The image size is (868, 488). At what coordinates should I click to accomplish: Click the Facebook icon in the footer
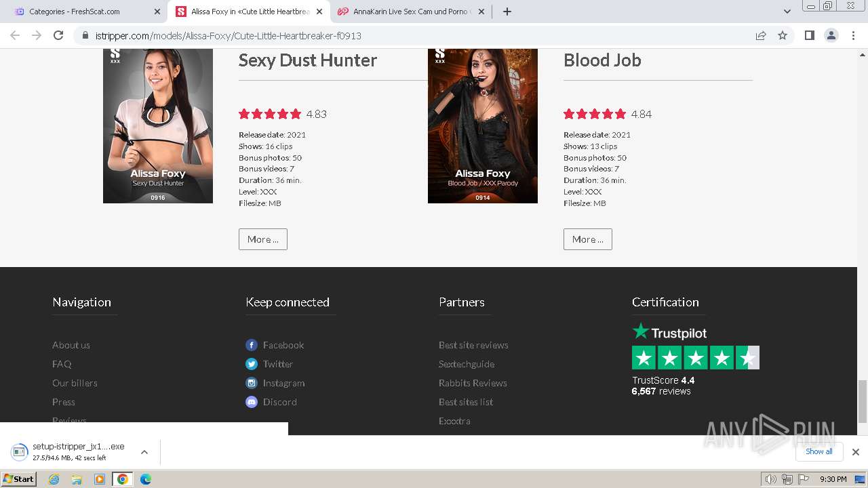(x=252, y=345)
